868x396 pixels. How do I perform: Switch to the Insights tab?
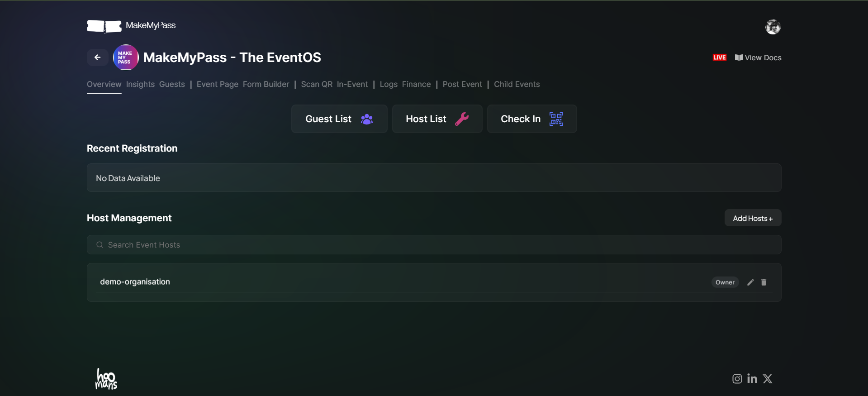[140, 84]
